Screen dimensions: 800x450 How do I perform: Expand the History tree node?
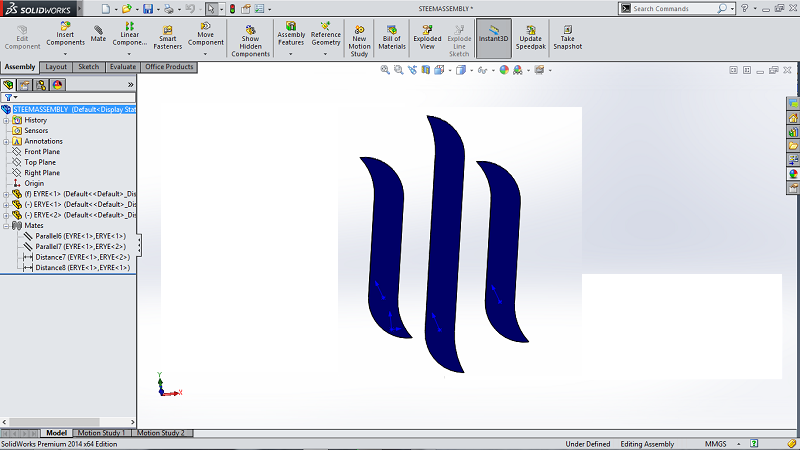point(6,120)
